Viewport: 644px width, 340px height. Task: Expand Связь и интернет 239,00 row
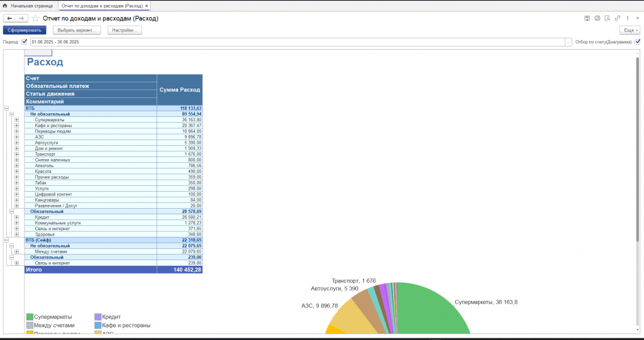tap(16, 263)
